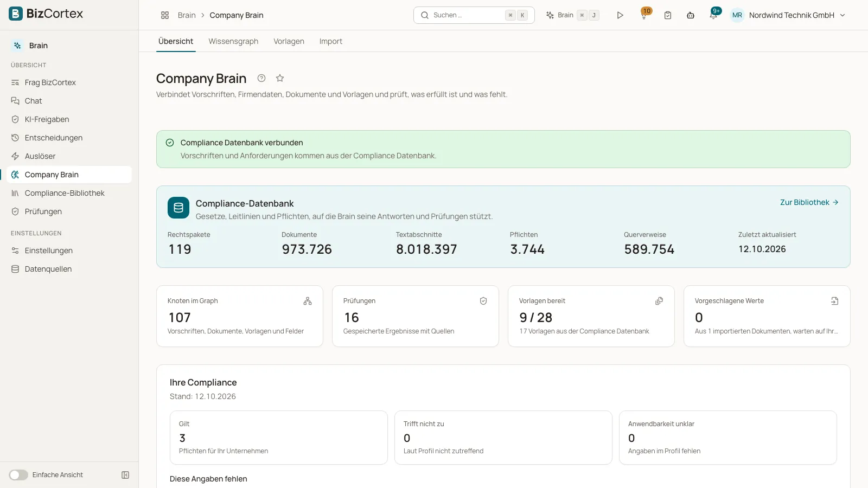Click the Company Brain breadcrumb item
868x488 pixels.
[237, 15]
